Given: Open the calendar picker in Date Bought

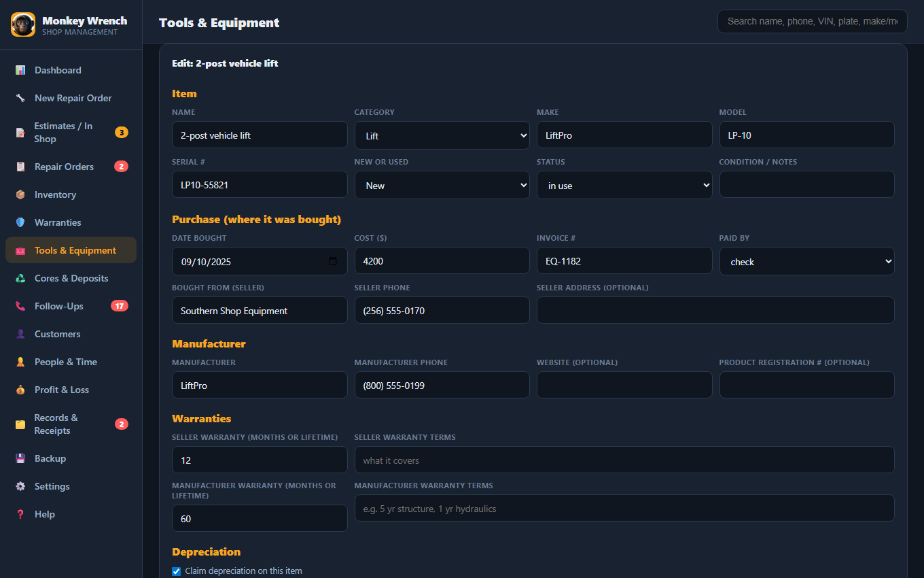Looking at the screenshot, I should pos(332,261).
